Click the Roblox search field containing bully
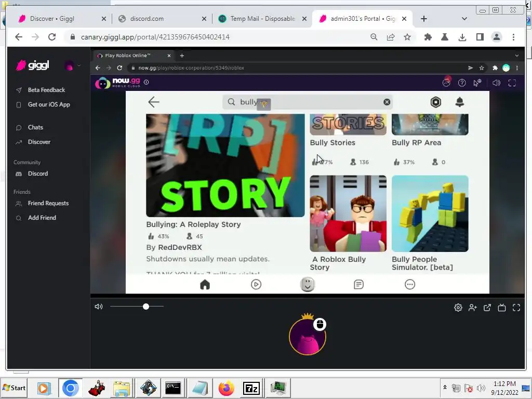 click(308, 102)
